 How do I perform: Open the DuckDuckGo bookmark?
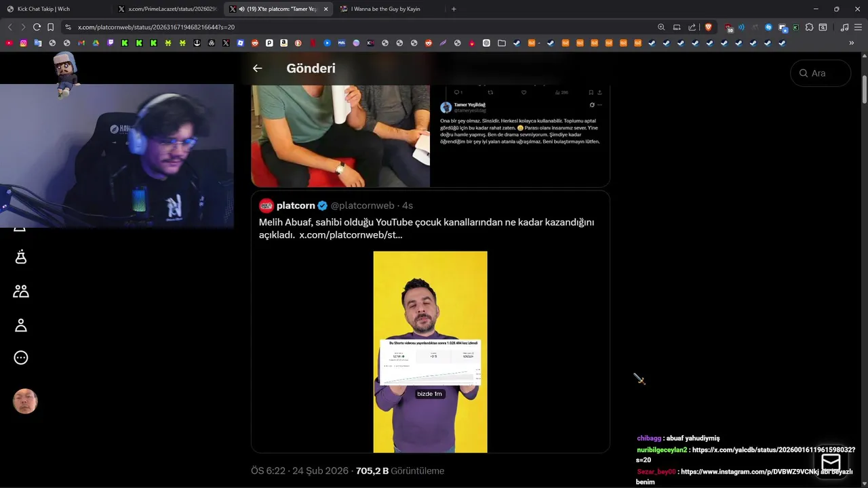coord(298,43)
